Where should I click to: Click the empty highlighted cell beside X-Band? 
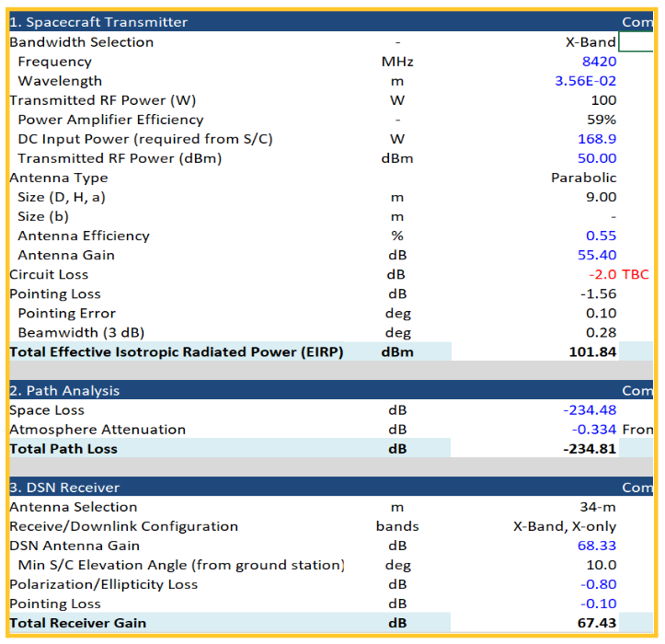coord(636,42)
